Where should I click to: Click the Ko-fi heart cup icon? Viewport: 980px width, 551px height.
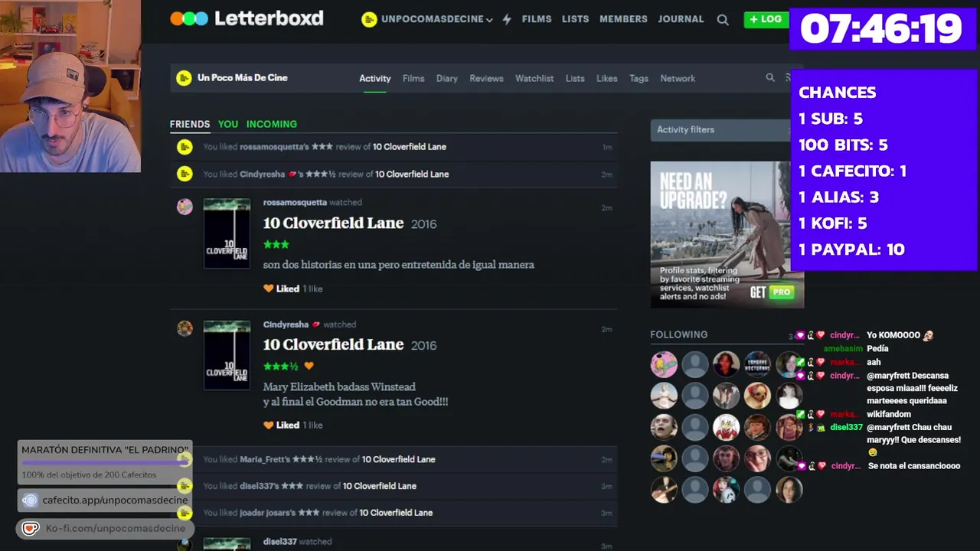coord(30,528)
